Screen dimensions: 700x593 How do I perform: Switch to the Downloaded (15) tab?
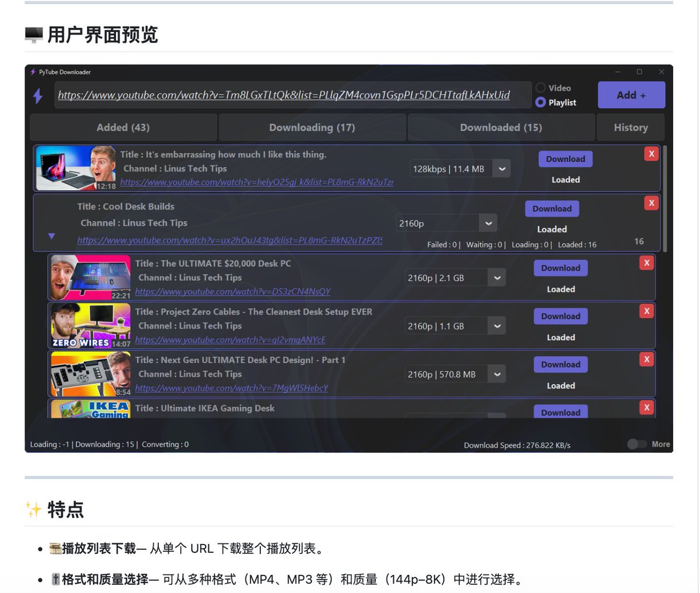[501, 127]
